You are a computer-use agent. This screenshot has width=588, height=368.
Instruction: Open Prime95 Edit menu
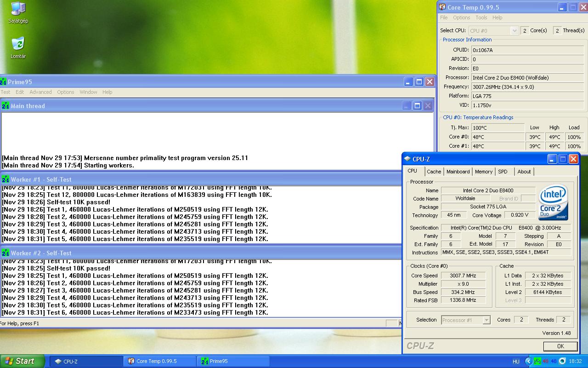[20, 92]
